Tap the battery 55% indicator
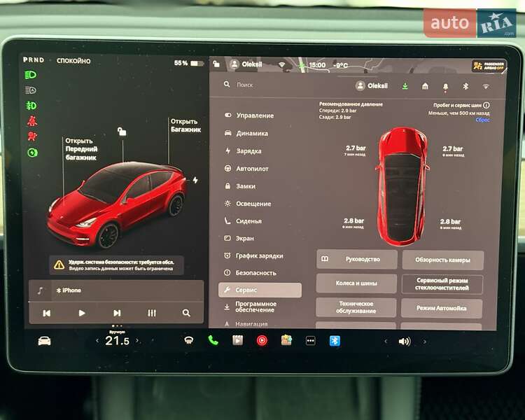525x420 pixels. pos(188,63)
